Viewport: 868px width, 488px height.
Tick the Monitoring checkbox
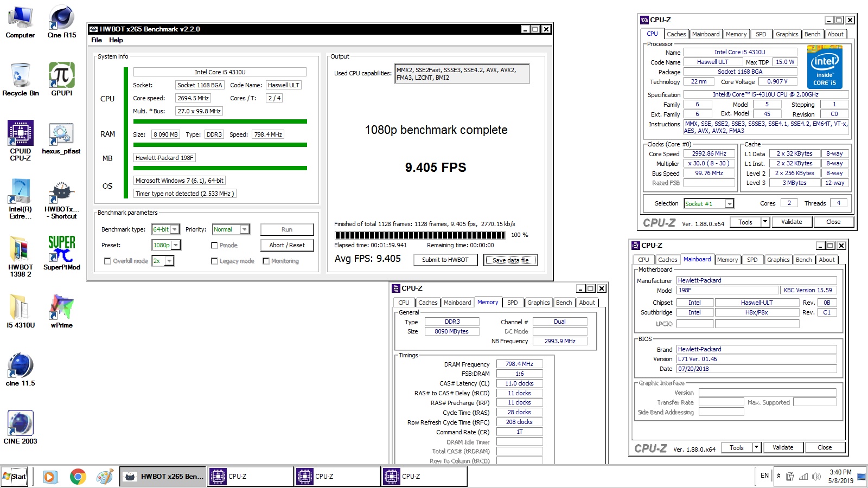266,261
